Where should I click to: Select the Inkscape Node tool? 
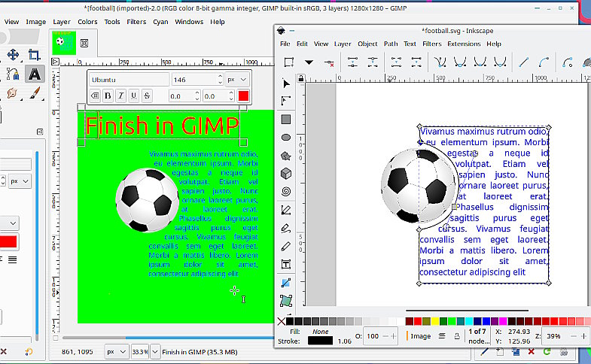[286, 101]
